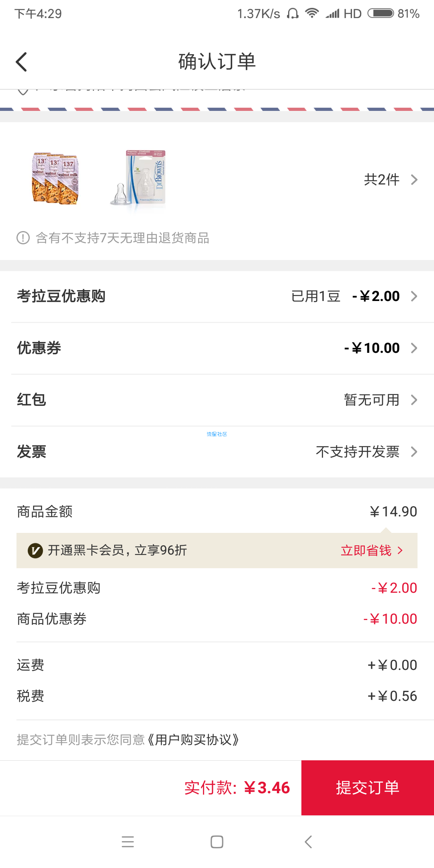Tap the -¥10.00 coupon amount value
The image size is (434, 868).
[372, 348]
